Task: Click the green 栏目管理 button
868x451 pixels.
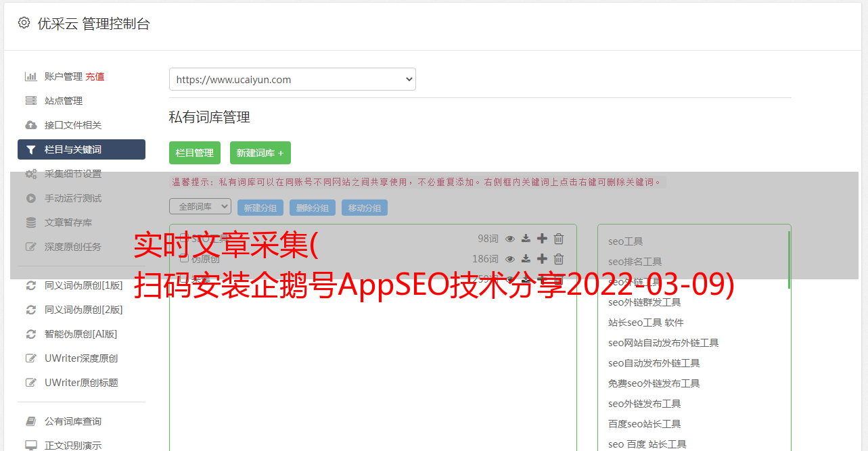Action: coord(195,153)
